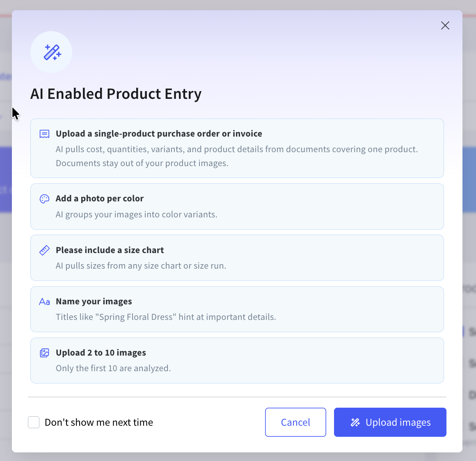The image size is (476, 461).
Task: Click the Upload images button
Action: coord(390,422)
